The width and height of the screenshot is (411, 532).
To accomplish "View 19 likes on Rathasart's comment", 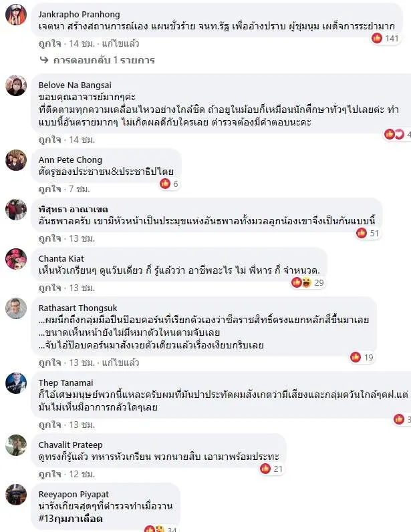I will click(362, 357).
